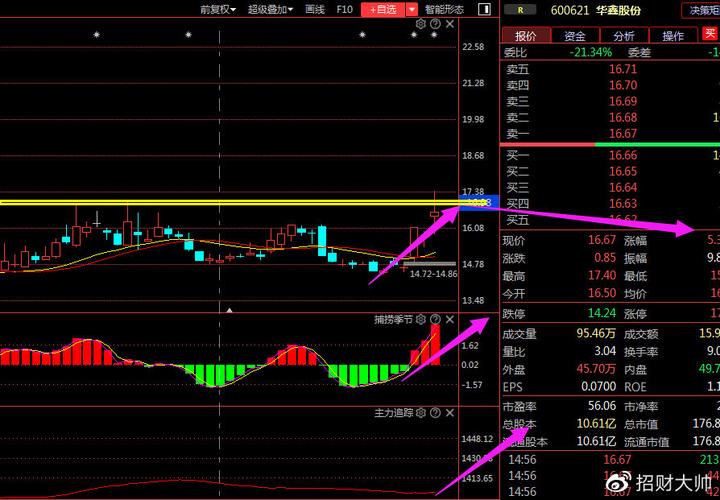Switch to the 报价 tab
The image size is (720, 500).
click(526, 36)
